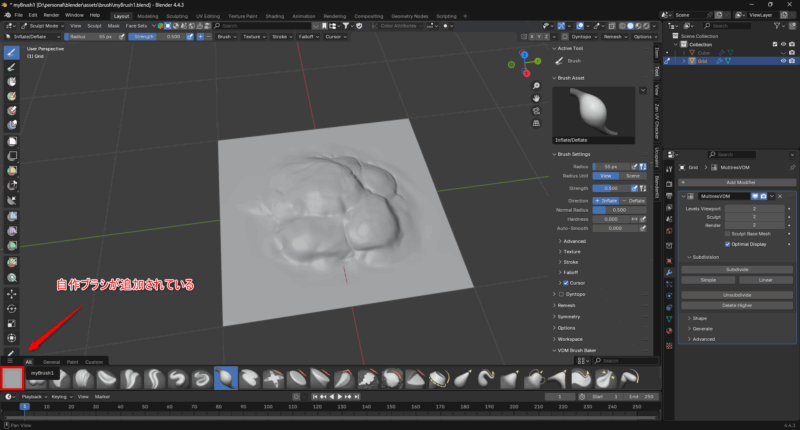Screen dimensions: 800x430
Task: Jump to the timeline start frame
Action: point(315,396)
